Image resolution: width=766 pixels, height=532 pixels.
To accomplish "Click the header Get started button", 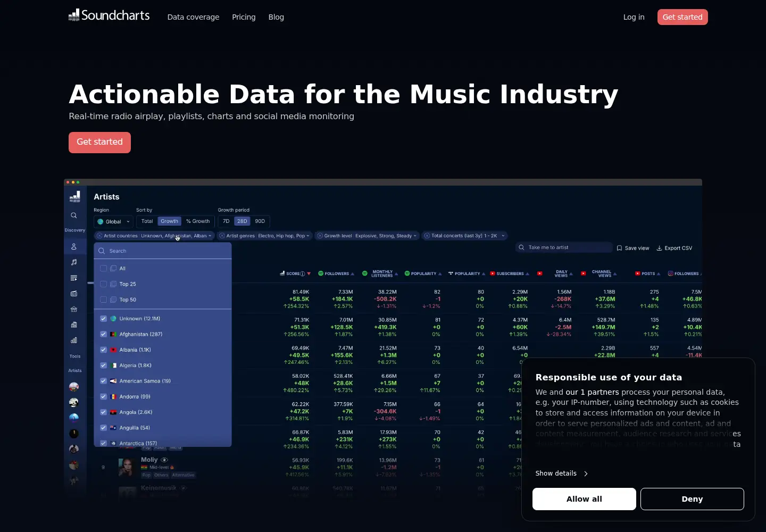I will [682, 17].
